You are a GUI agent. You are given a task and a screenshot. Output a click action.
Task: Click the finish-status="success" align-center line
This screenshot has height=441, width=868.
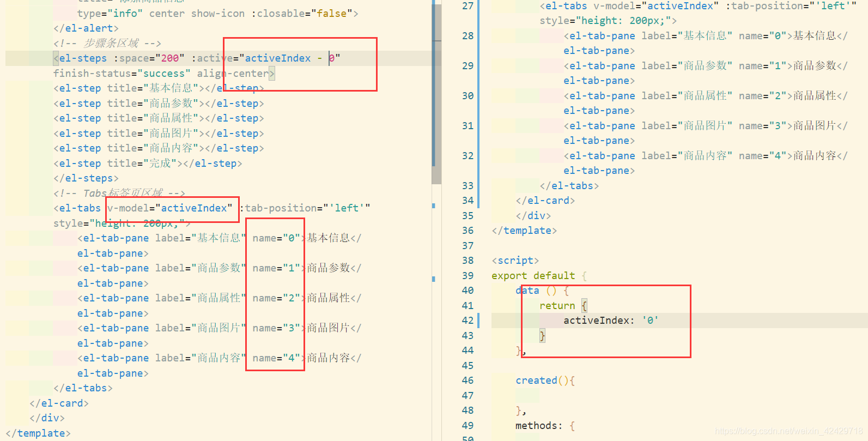163,73
